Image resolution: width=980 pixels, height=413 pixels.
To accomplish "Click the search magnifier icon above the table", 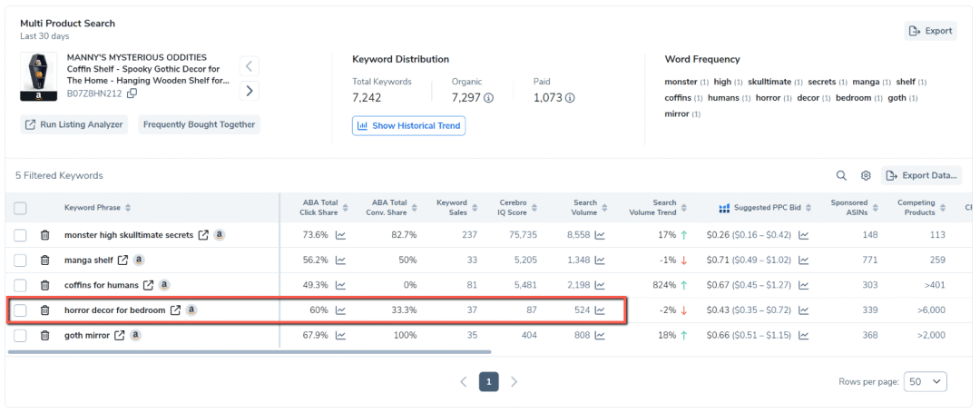I will coord(841,175).
